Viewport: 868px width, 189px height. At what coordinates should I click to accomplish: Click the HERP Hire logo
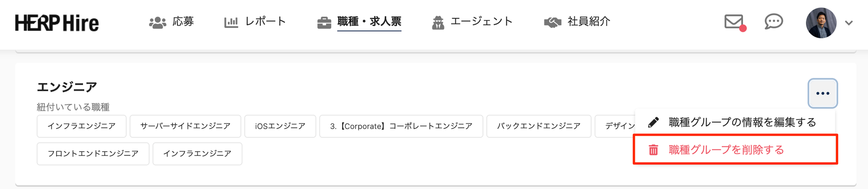pos(57,23)
